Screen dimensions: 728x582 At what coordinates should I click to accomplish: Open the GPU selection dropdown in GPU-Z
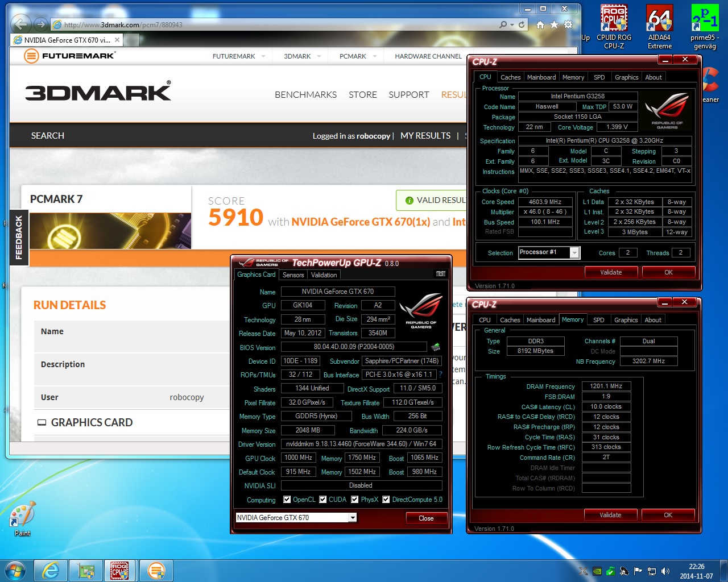[x=353, y=518]
